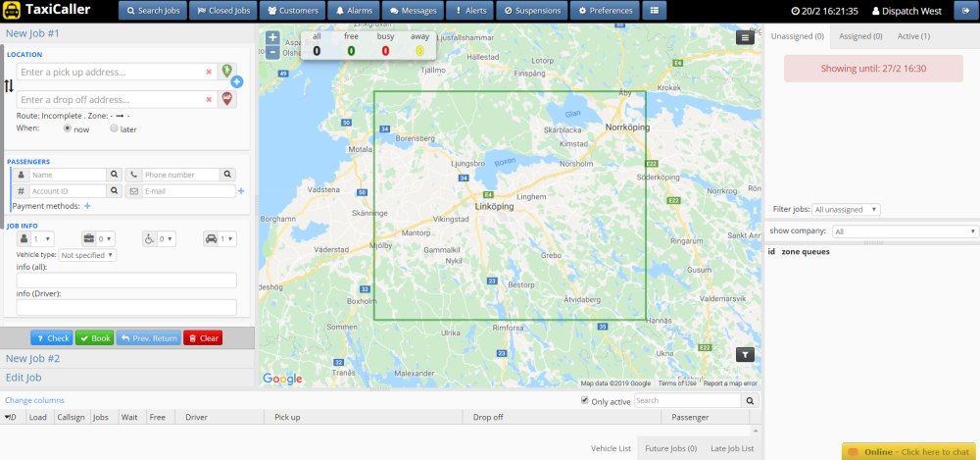980x460 pixels.
Task: Open the grid list view toolbar button
Action: click(x=654, y=11)
